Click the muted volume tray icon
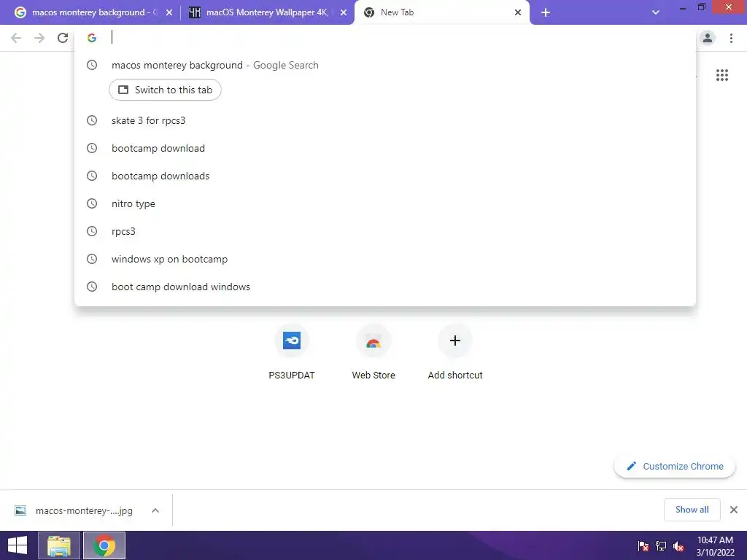Screen dimensions: 747x560 678,546
